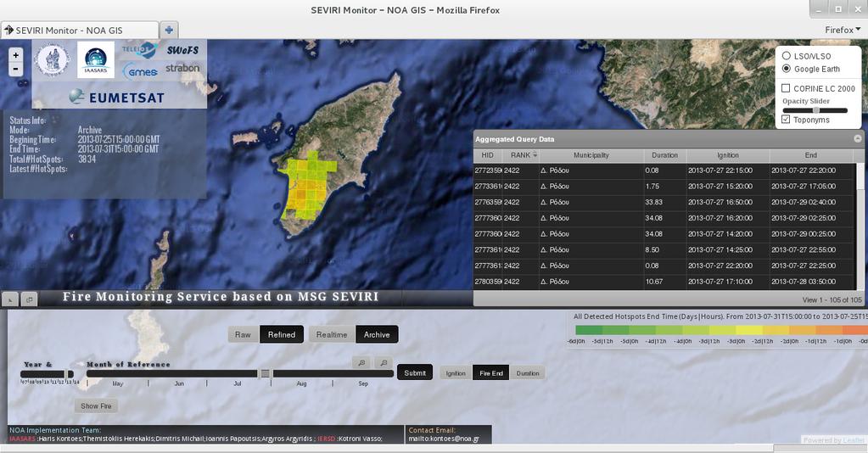
Task: Select the Duration toggle next to Fire End
Action: click(x=528, y=373)
